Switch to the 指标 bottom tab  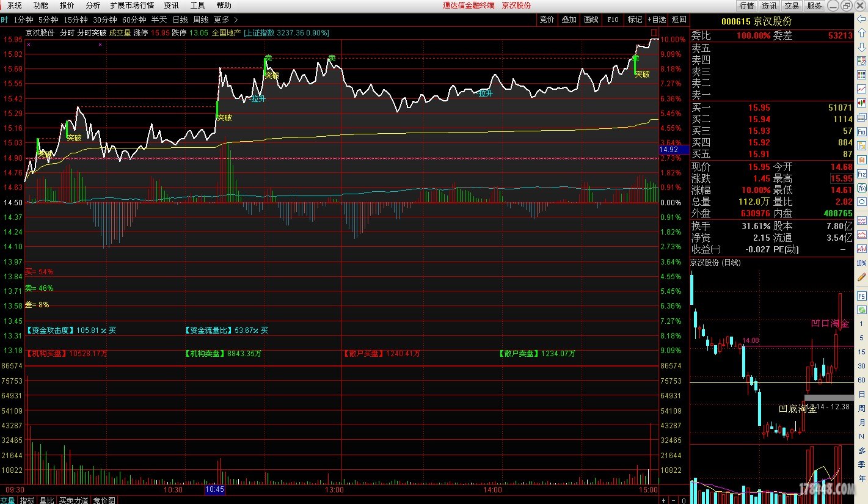coord(27,500)
